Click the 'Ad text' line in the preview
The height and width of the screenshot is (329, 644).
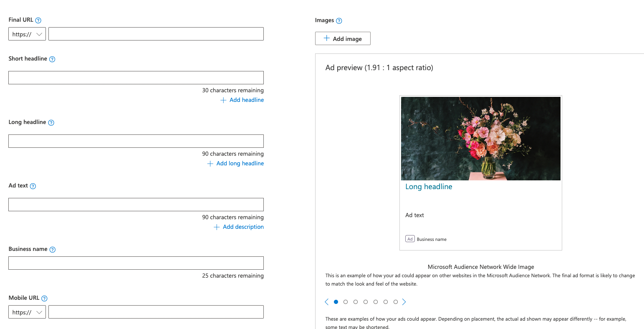[414, 215]
